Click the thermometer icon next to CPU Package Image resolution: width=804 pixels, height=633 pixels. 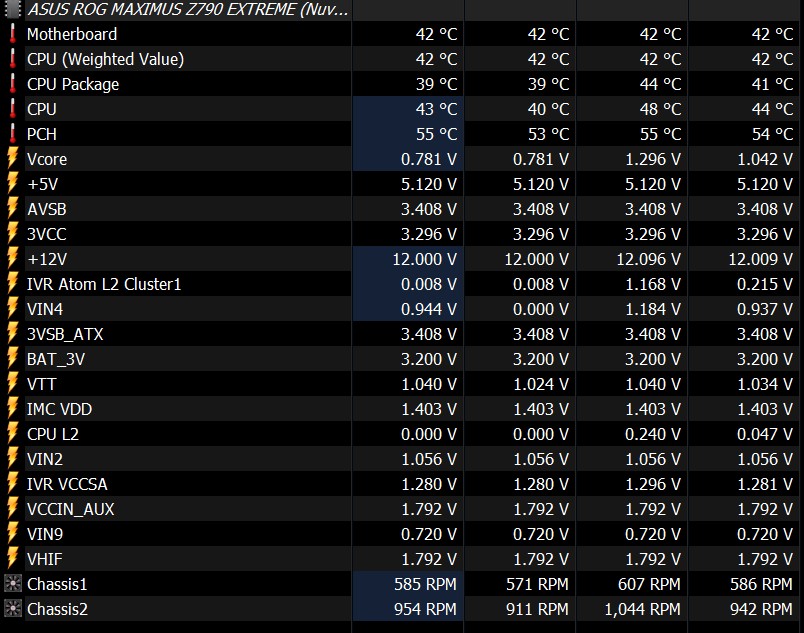[13, 84]
